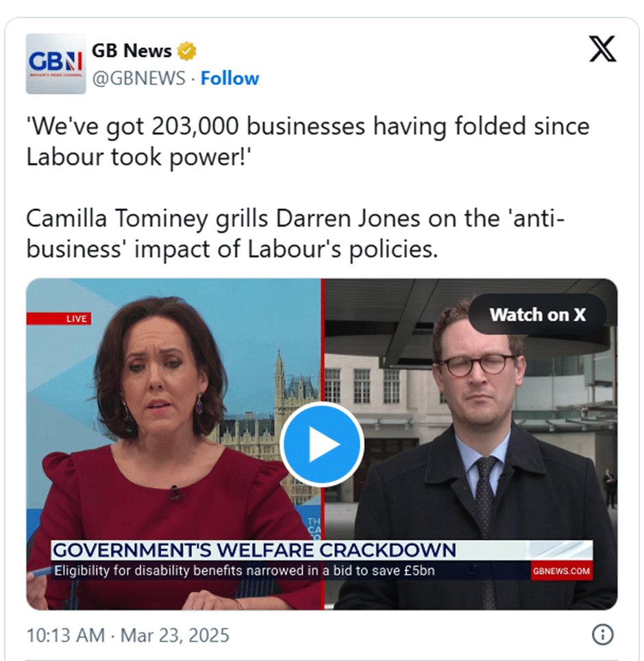The width and height of the screenshot is (644, 661).
Task: Click the gold verified badge
Action: click(x=186, y=51)
